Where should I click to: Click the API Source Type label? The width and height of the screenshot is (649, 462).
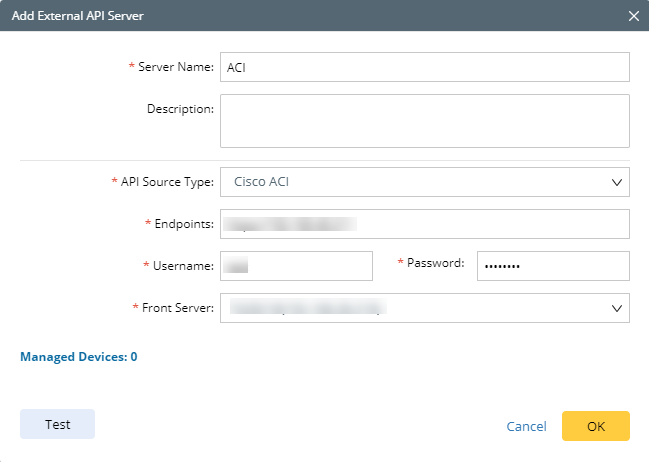pos(166,182)
